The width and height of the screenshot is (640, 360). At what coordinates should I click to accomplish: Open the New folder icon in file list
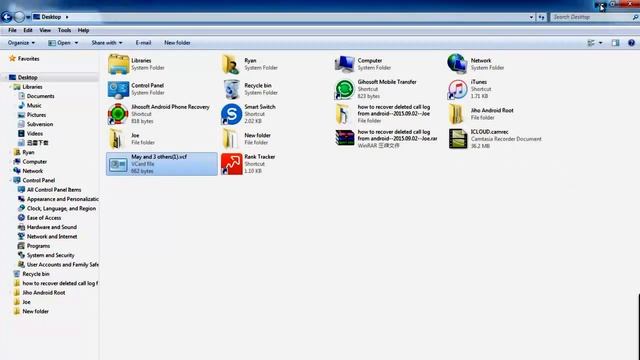coord(230,139)
